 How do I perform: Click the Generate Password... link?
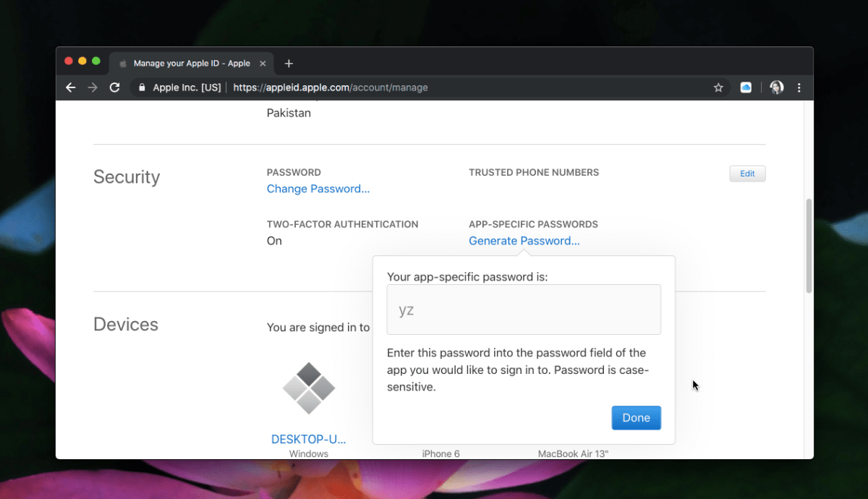[524, 241]
